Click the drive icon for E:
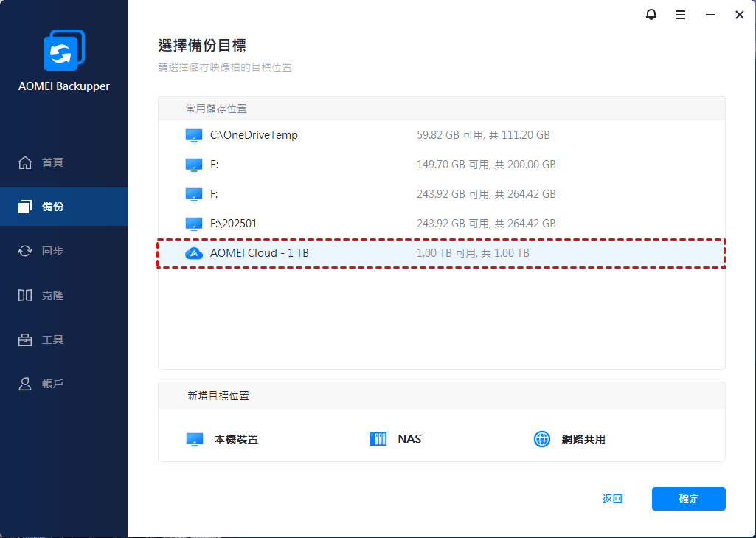Screen dimensions: 756x538 click(x=194, y=165)
